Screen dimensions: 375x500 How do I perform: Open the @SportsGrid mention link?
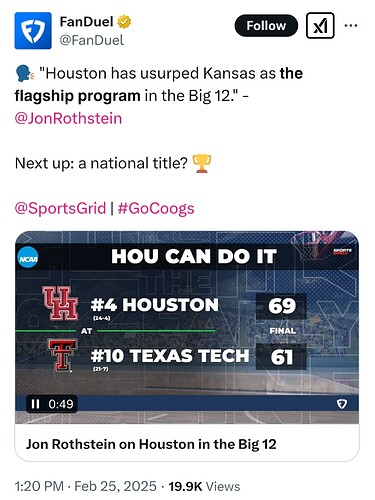coord(60,208)
